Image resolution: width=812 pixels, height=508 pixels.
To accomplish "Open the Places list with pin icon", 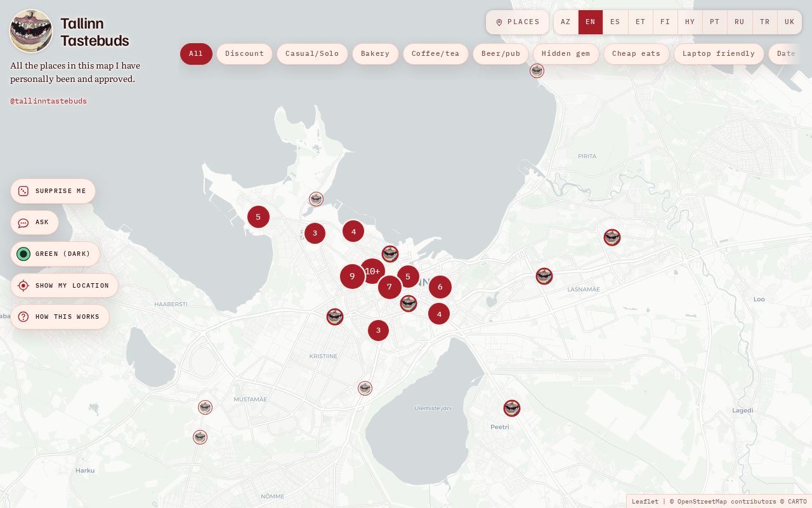I will coord(517,22).
